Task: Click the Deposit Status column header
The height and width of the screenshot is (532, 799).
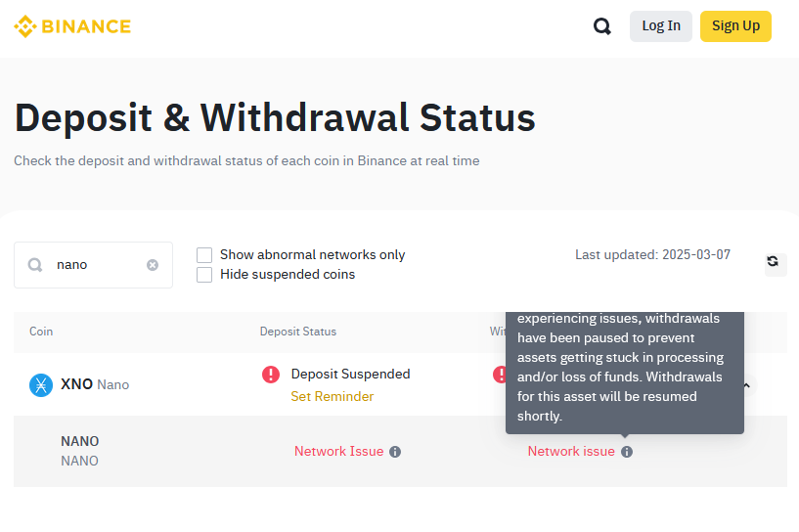Action: tap(298, 332)
